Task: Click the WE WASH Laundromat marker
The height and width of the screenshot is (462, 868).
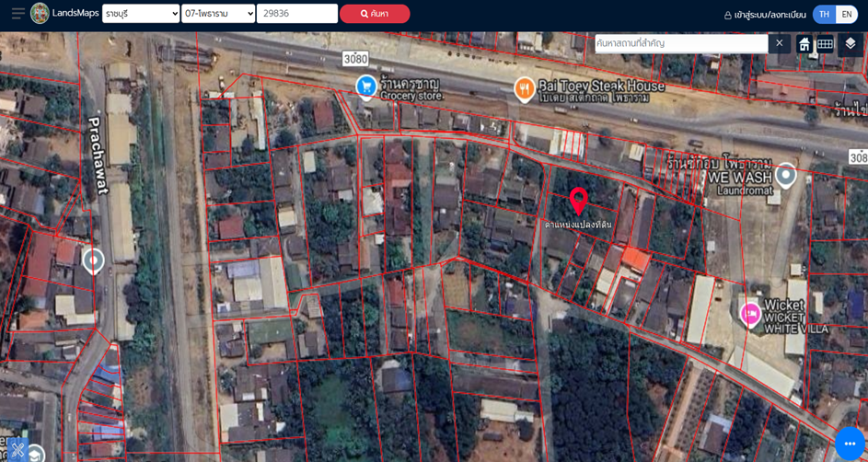Action: [785, 176]
